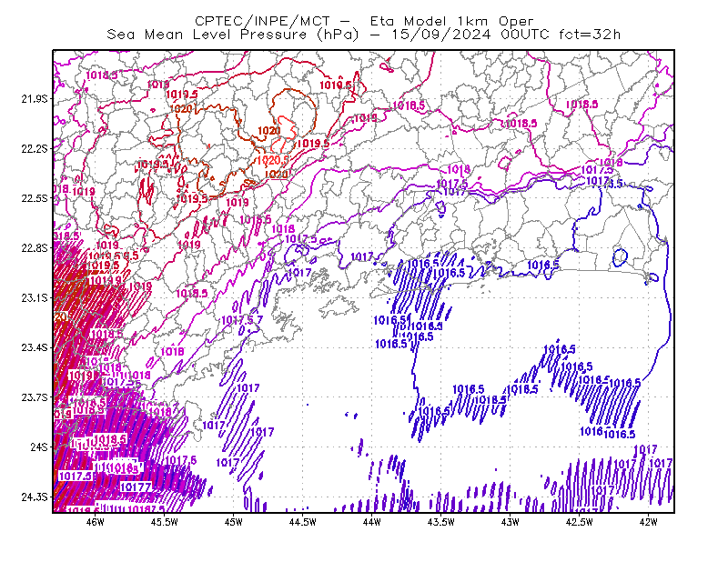728x562 pixels.
Task: Click the "Sea Mean Level Pressure (hPa)" subtitle
Action: [x=233, y=35]
